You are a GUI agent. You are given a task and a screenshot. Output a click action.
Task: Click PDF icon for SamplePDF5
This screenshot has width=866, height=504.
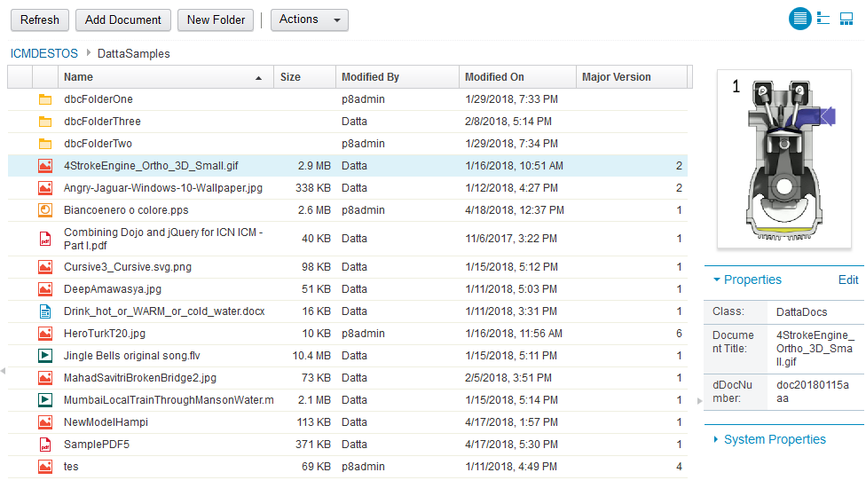pyautogui.click(x=45, y=445)
